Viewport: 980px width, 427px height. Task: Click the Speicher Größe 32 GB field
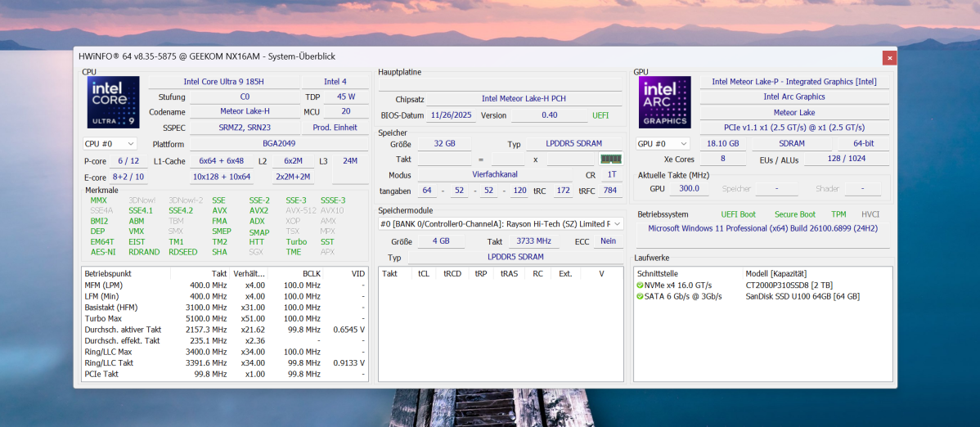444,144
